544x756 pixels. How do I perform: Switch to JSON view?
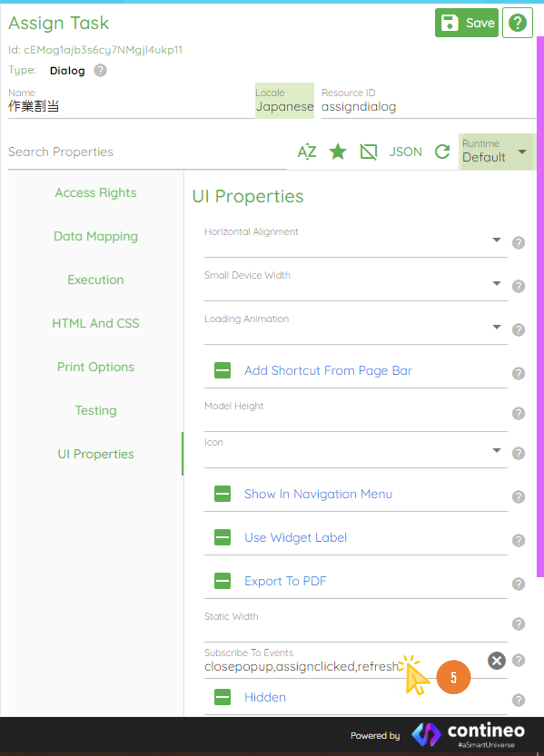click(405, 152)
